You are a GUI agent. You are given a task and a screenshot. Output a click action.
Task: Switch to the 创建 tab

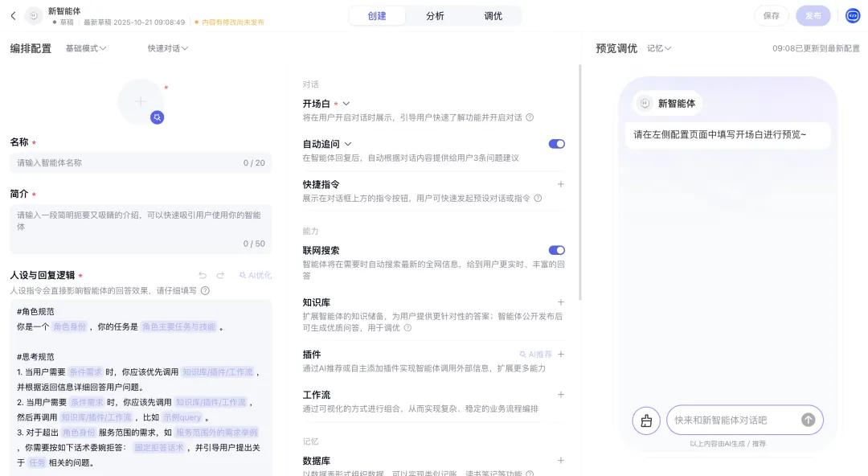pyautogui.click(x=377, y=16)
